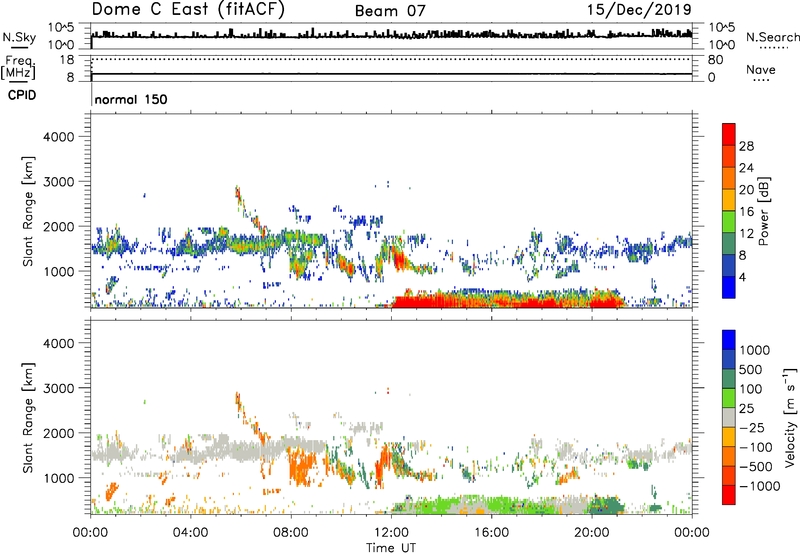800x554 pixels.
Task: Click the "18" frequency tick label
Action: (67, 60)
